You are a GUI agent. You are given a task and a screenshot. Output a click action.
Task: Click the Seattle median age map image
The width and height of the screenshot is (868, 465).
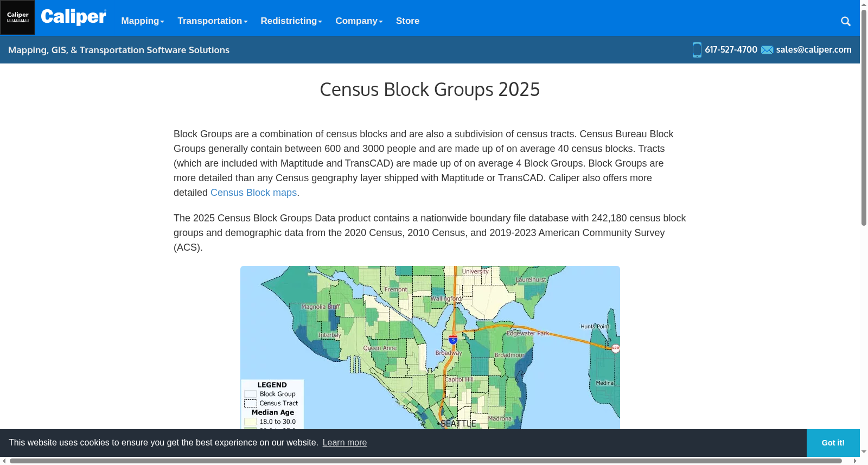tap(430, 347)
